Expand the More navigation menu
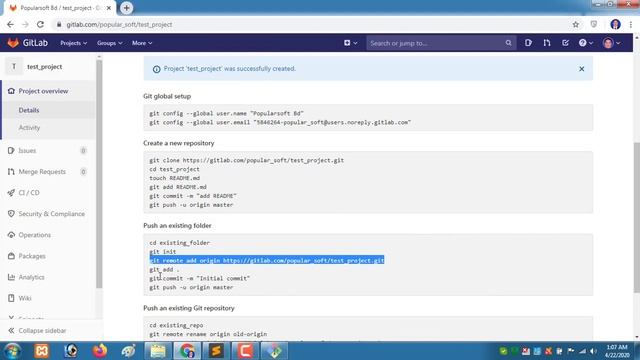This screenshot has height=360, width=640. click(x=142, y=43)
